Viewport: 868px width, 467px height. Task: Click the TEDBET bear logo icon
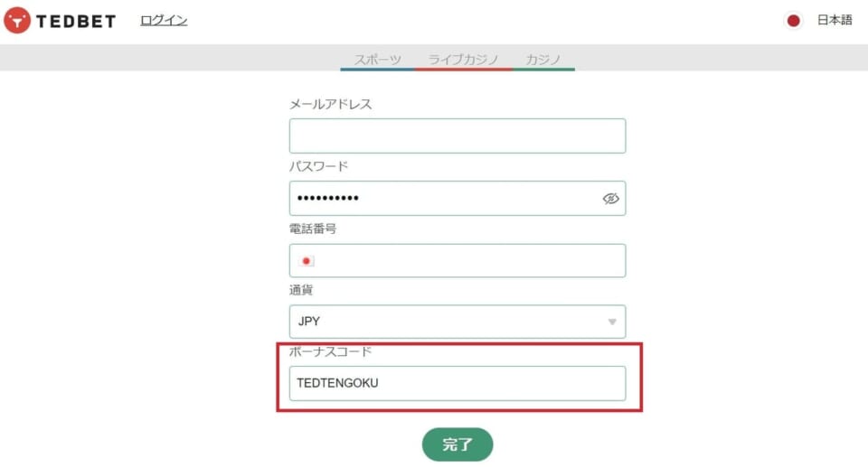pyautogui.click(x=17, y=21)
